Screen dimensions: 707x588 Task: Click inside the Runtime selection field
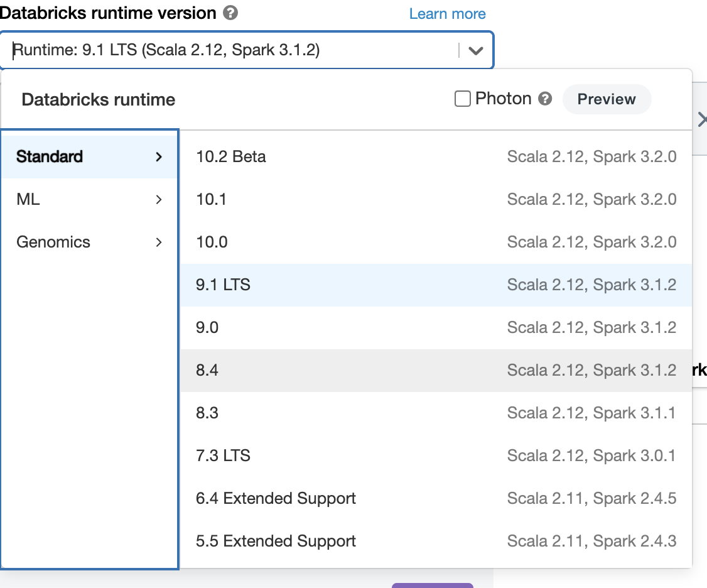tap(232, 50)
